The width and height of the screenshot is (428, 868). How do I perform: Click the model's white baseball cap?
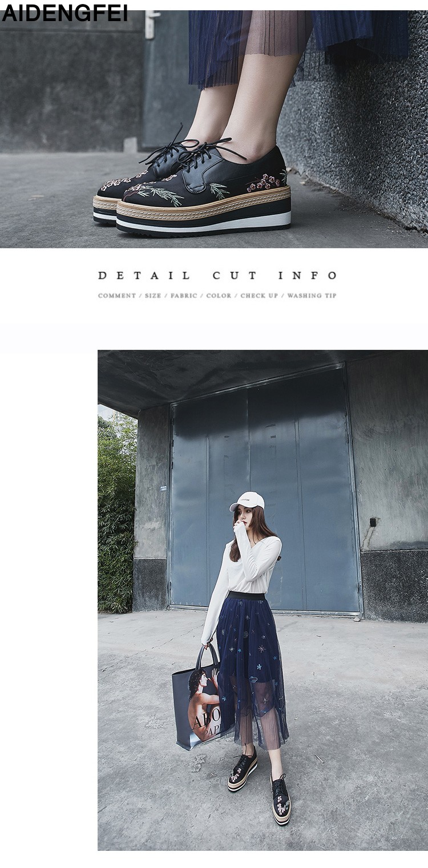point(248,500)
